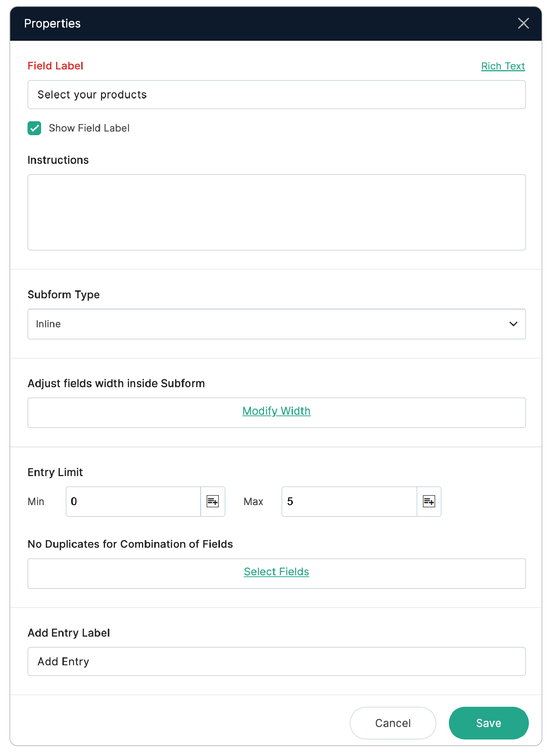Click the chevron arrow of Subform Type
This screenshot has width=552, height=756.
point(513,324)
